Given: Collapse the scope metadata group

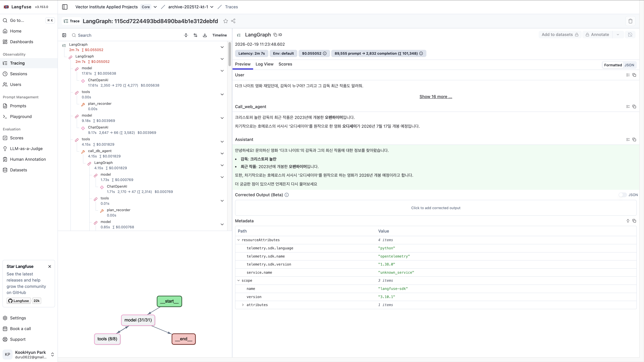Looking at the screenshot, I should pos(239,281).
